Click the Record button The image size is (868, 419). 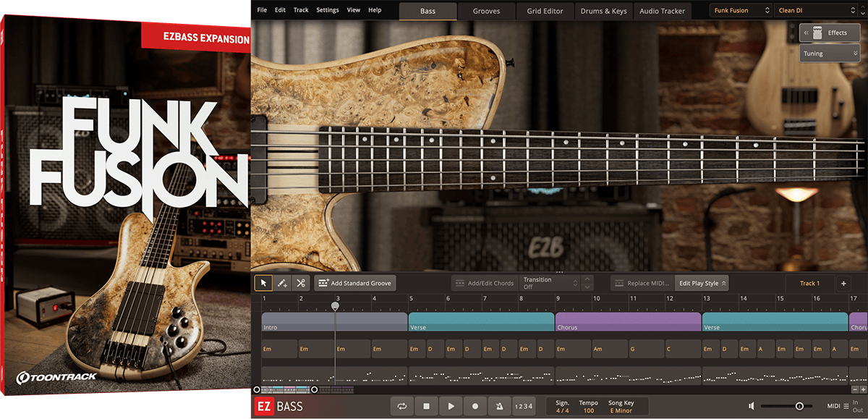[x=475, y=407]
